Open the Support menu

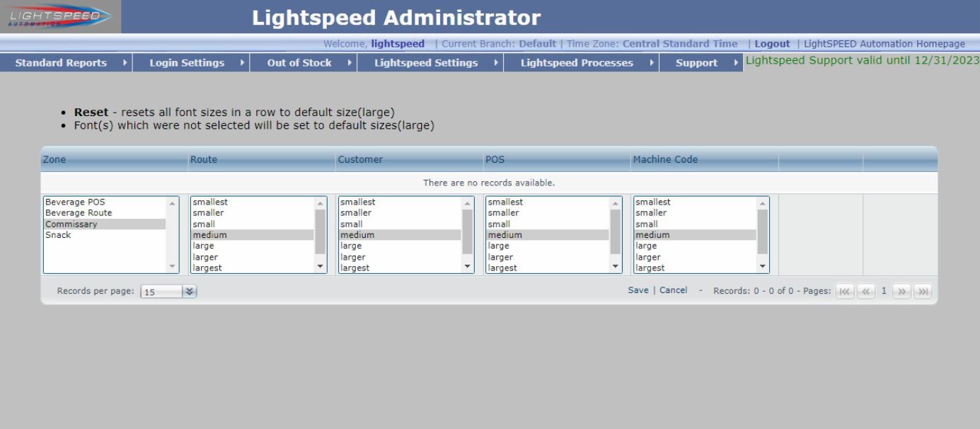(702, 63)
